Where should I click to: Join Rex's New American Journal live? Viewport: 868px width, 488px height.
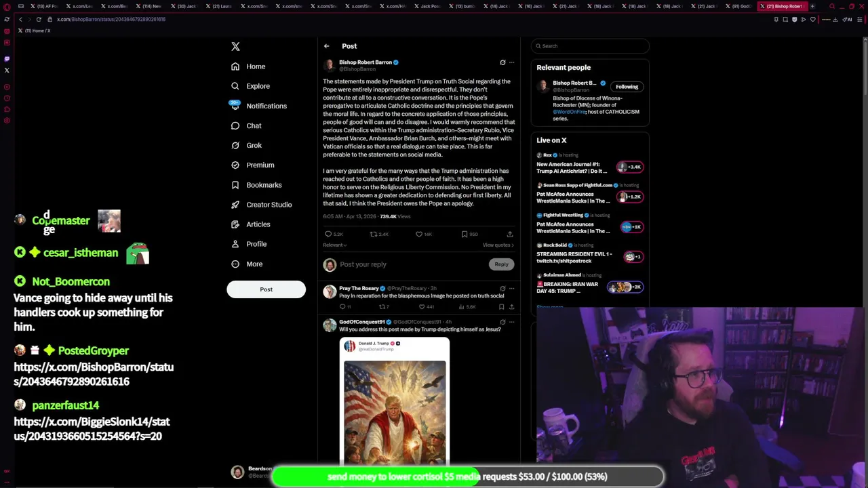coord(630,167)
